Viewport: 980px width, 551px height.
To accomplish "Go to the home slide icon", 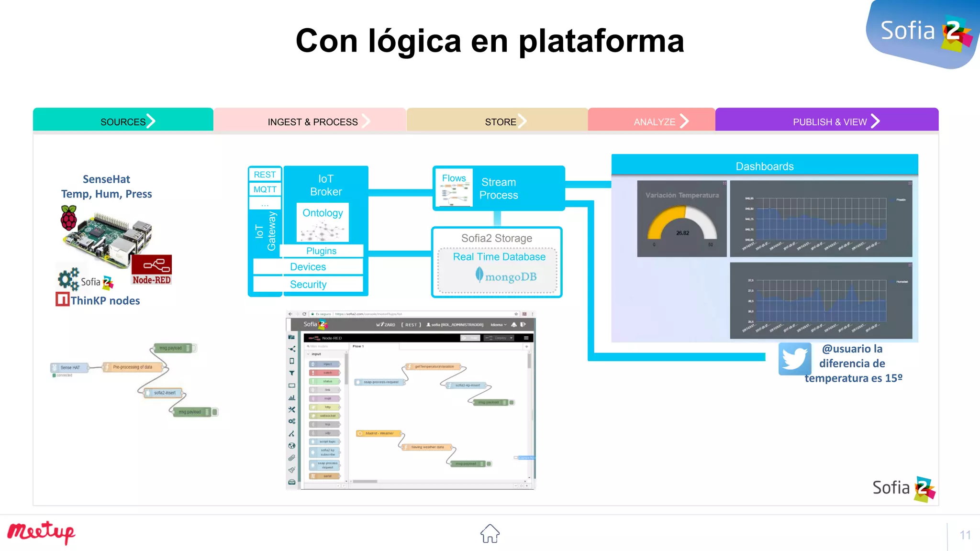I will [490, 534].
